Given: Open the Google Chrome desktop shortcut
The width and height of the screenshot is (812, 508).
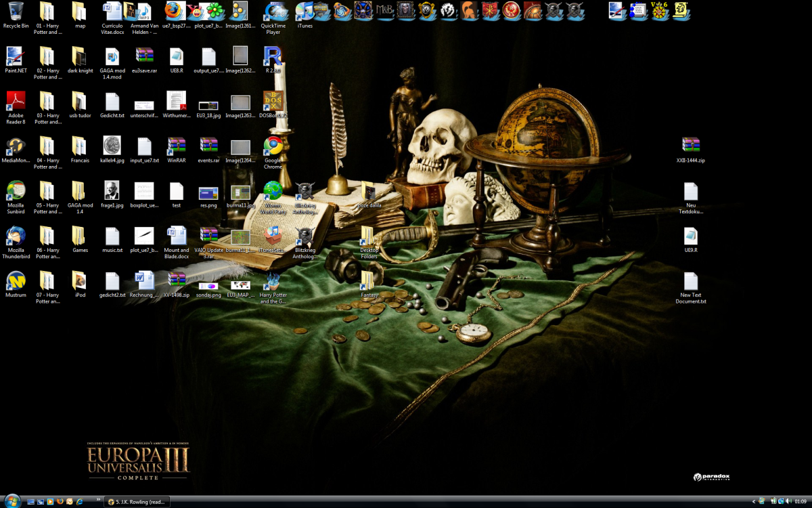Looking at the screenshot, I should click(273, 147).
